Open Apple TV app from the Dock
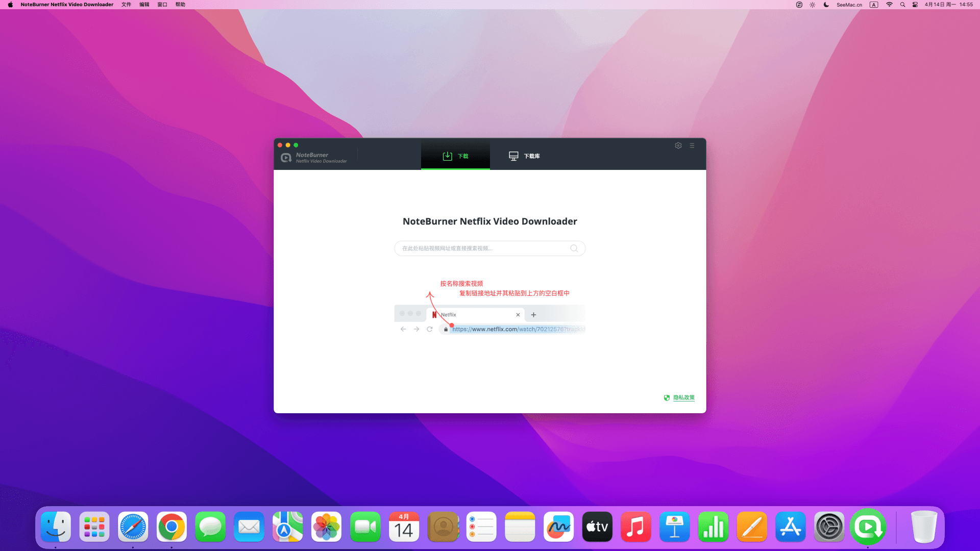Viewport: 980px width, 551px height. tap(597, 527)
